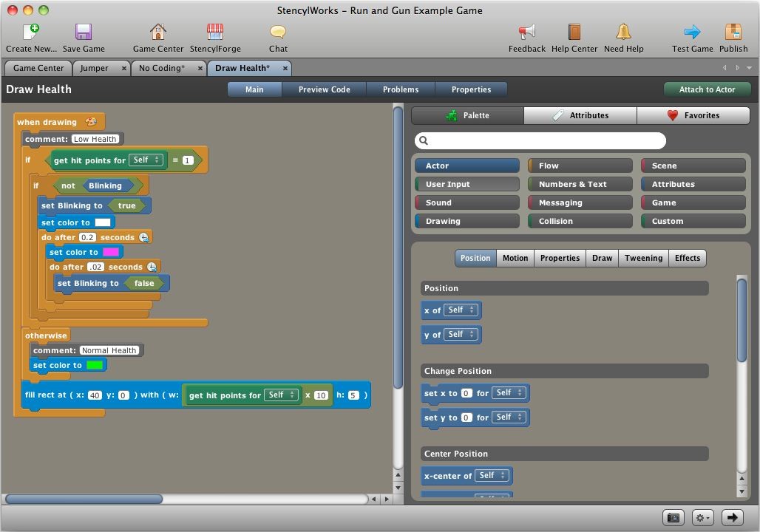Viewport: 760px width, 532px height.
Task: Select the Motion sub-tab
Action: pyautogui.click(x=515, y=258)
